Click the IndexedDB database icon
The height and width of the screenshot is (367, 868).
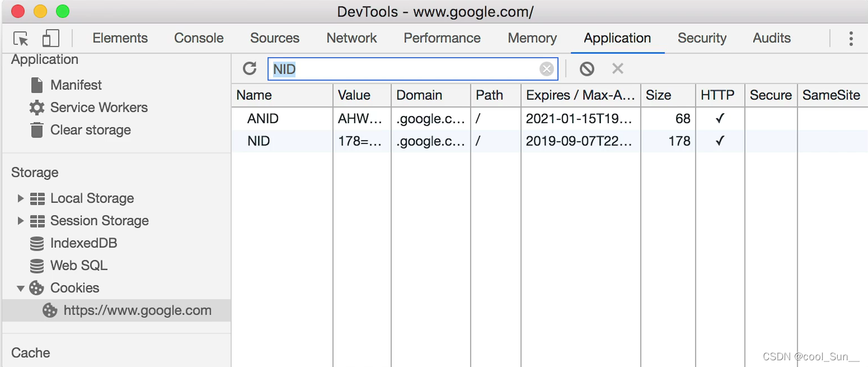(x=37, y=243)
